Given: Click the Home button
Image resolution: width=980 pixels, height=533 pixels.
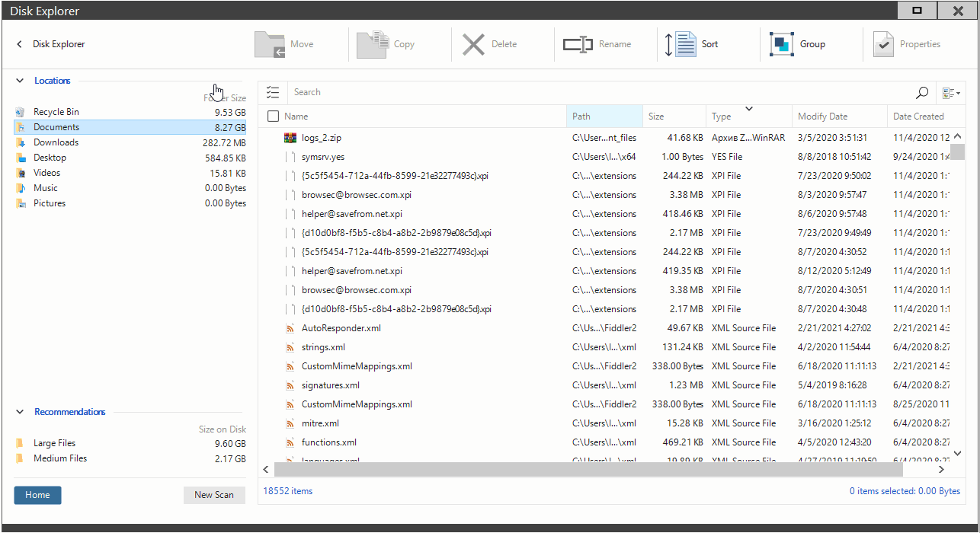Looking at the screenshot, I should (x=37, y=495).
